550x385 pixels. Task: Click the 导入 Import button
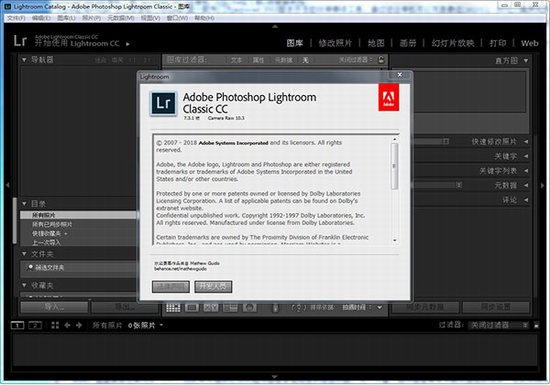pyautogui.click(x=54, y=307)
